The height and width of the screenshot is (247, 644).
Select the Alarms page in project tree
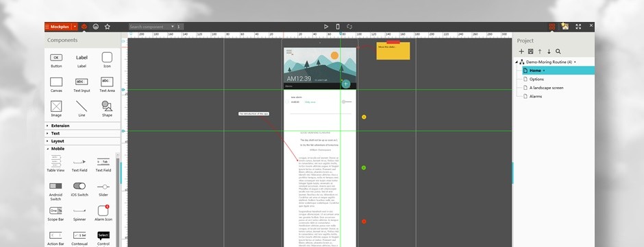pyautogui.click(x=536, y=96)
